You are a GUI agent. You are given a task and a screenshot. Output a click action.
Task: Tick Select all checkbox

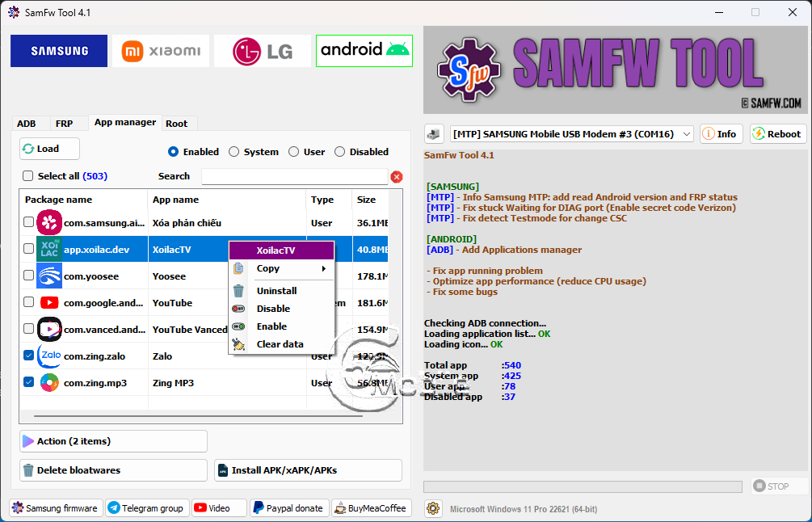28,176
